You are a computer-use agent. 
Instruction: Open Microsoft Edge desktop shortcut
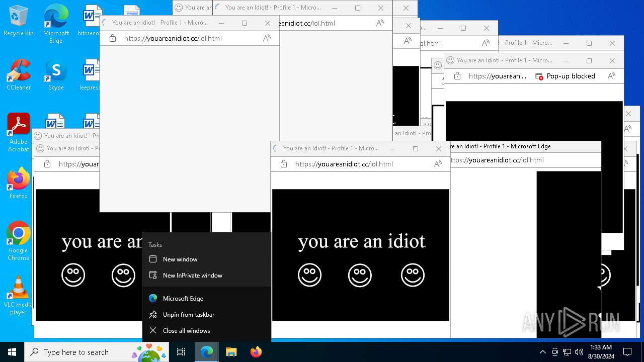[56, 24]
